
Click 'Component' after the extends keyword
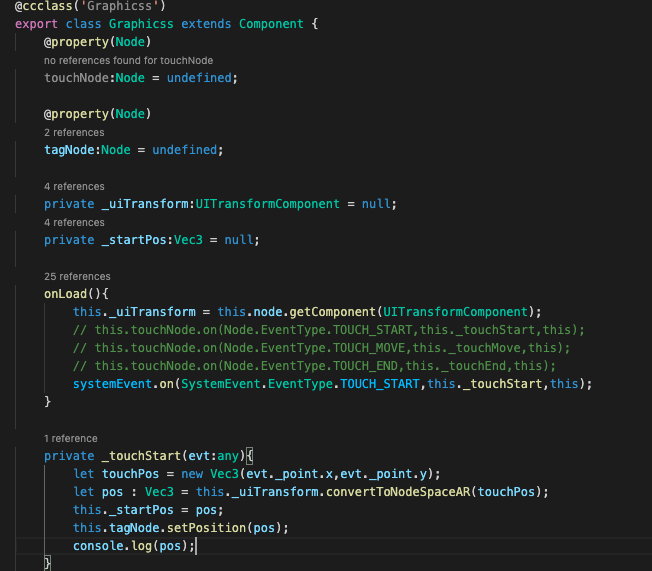tap(271, 24)
